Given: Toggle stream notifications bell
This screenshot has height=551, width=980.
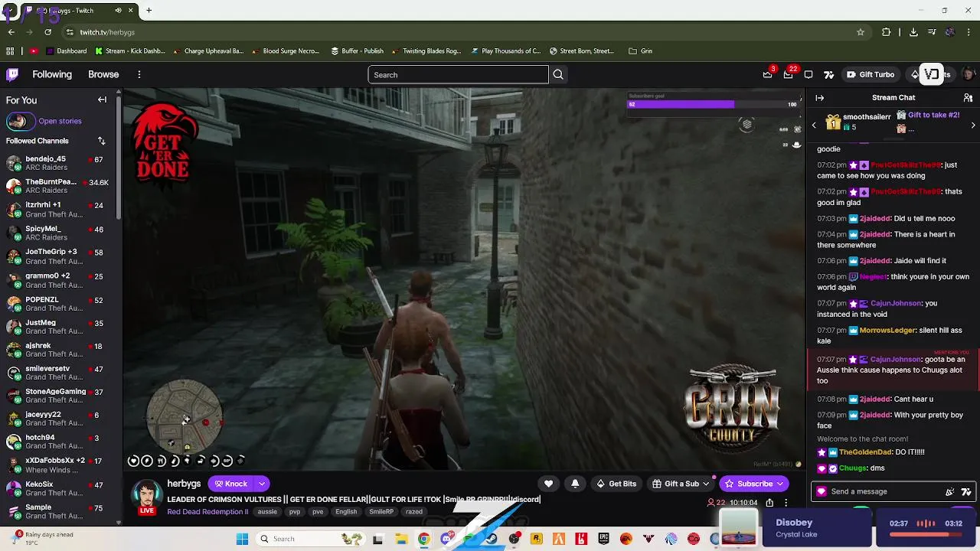Looking at the screenshot, I should click(575, 484).
